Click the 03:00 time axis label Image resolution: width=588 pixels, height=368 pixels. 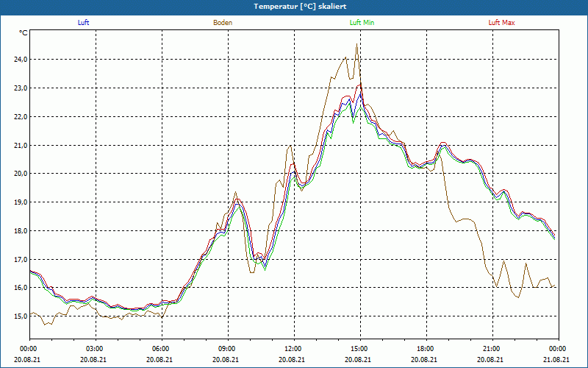pyautogui.click(x=95, y=349)
